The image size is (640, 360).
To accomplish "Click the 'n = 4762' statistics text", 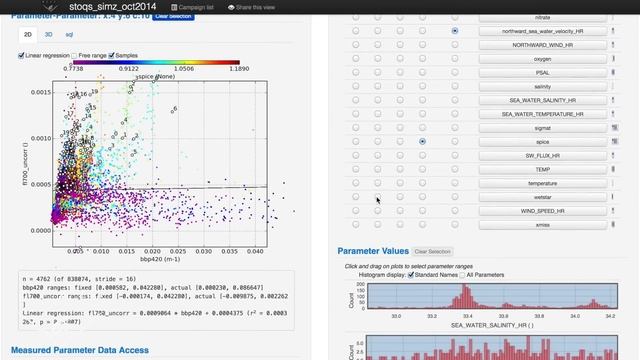I will (x=79, y=279).
